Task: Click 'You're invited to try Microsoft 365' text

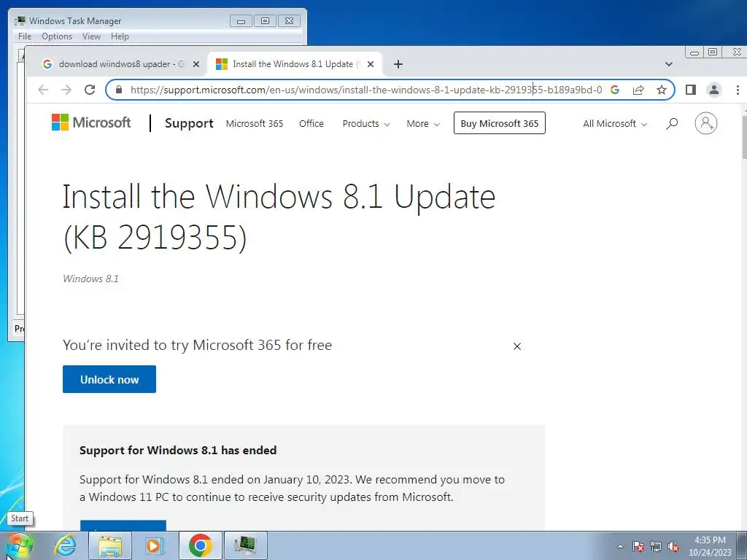Action: pos(197,345)
